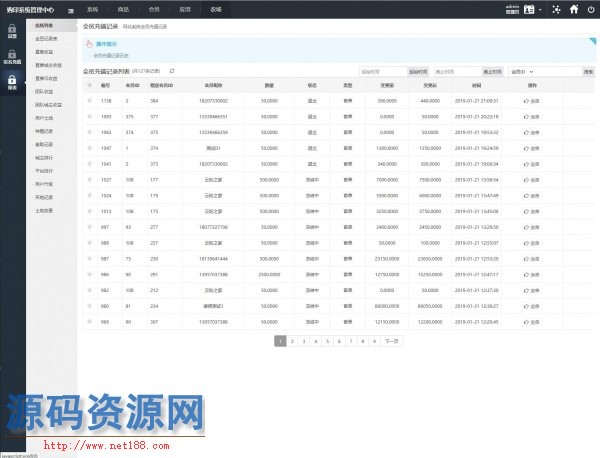The image size is (600, 458).
Task: Switch to the 系统 top navigation tab
Action: [92, 7]
